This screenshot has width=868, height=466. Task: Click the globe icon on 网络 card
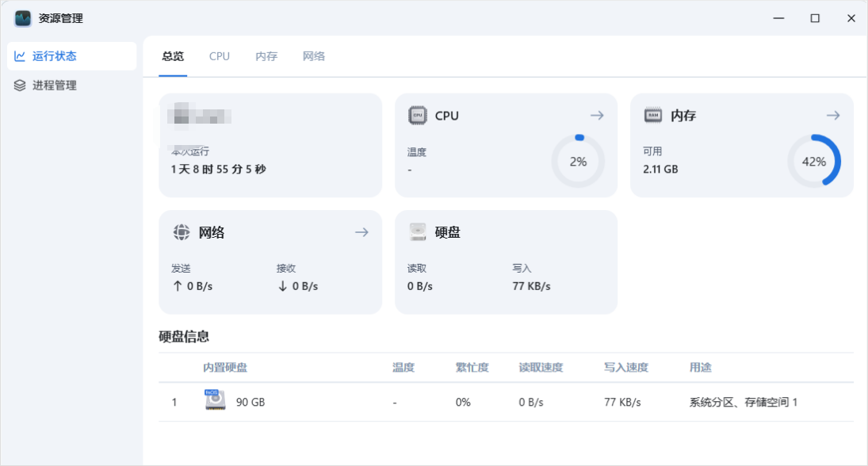tap(182, 232)
